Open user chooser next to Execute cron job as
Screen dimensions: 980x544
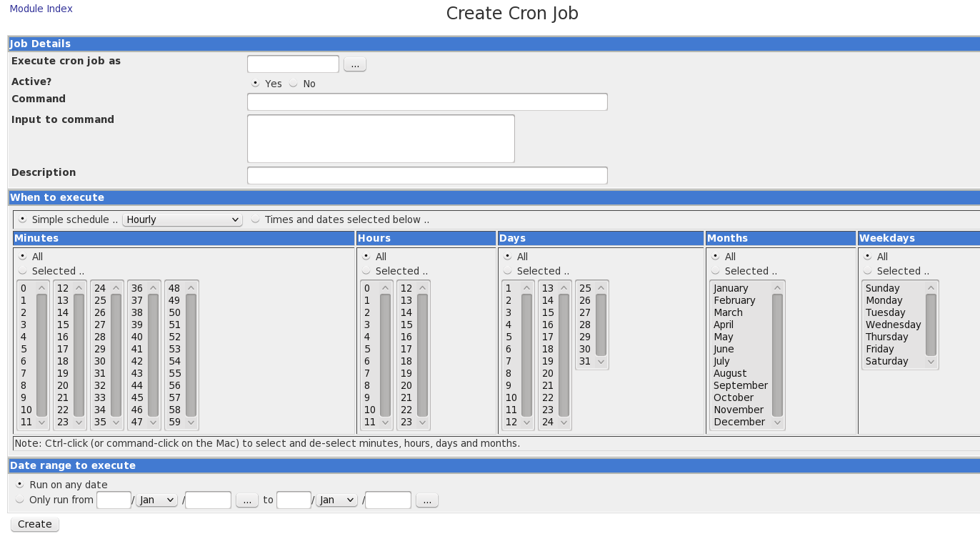pyautogui.click(x=354, y=64)
